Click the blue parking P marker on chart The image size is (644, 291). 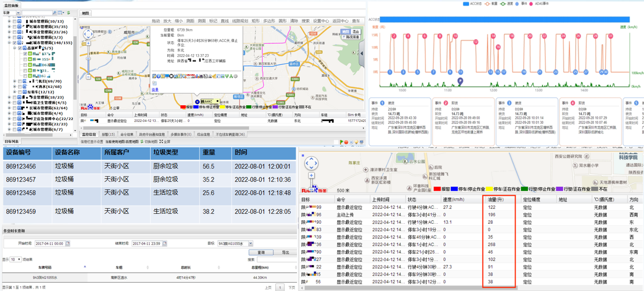click(460, 81)
